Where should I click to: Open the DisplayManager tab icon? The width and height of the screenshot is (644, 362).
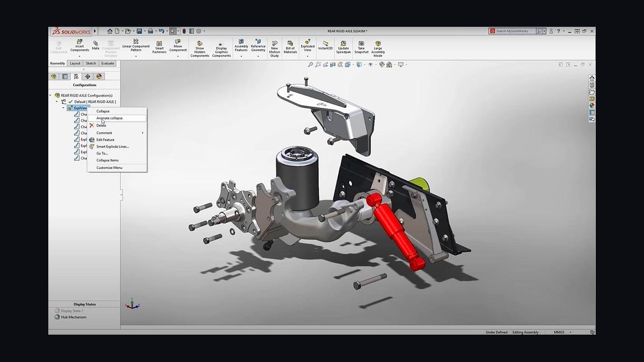pos(99,77)
